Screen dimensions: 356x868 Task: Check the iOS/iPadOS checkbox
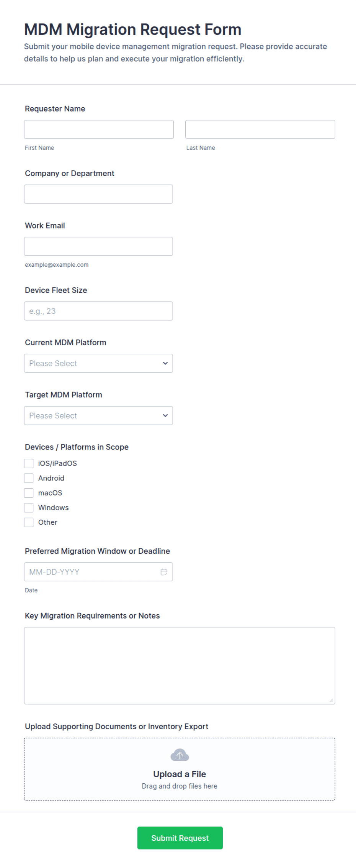(x=29, y=463)
